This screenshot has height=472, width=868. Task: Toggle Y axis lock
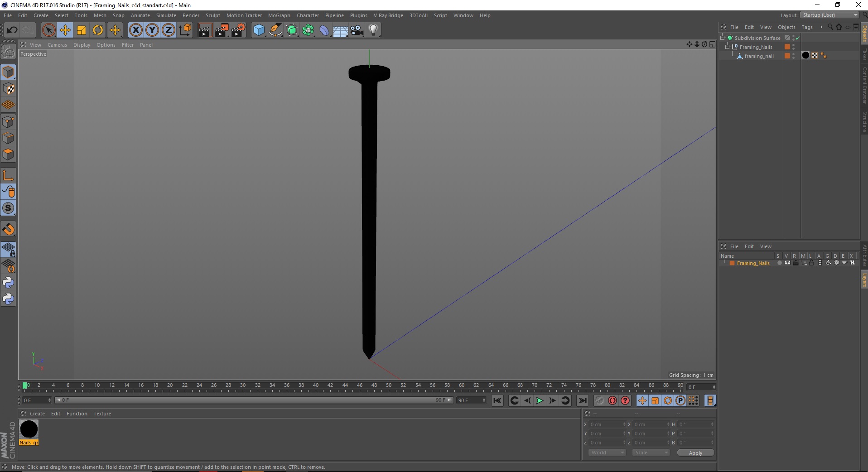[x=152, y=30]
